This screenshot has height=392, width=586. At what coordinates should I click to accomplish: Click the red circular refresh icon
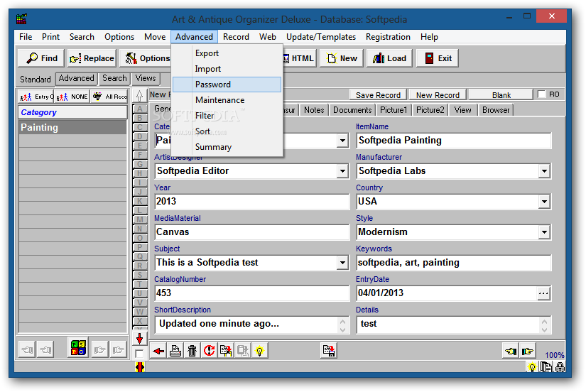[x=209, y=351]
